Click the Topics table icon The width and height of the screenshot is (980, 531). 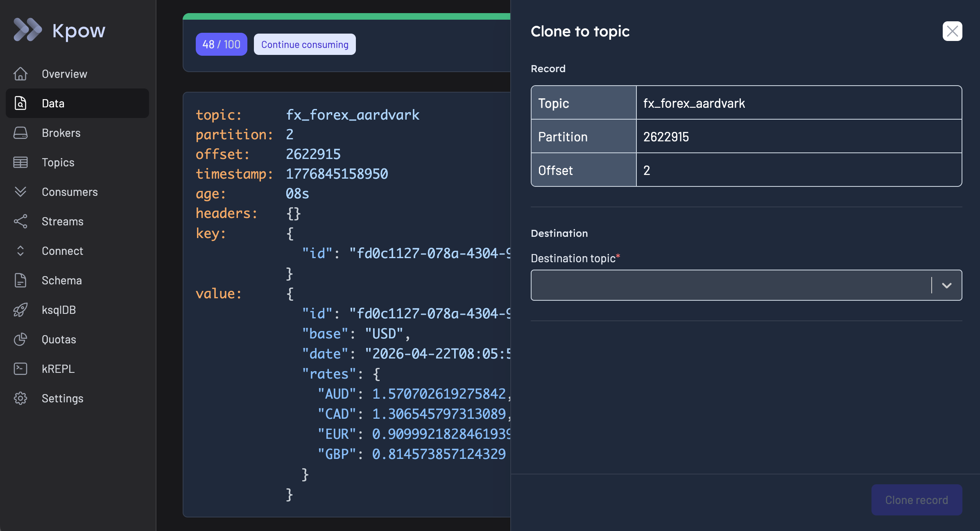(20, 162)
